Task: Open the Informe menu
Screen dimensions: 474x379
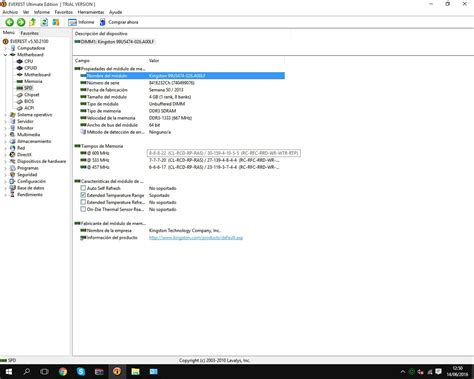Action: [x=42, y=12]
